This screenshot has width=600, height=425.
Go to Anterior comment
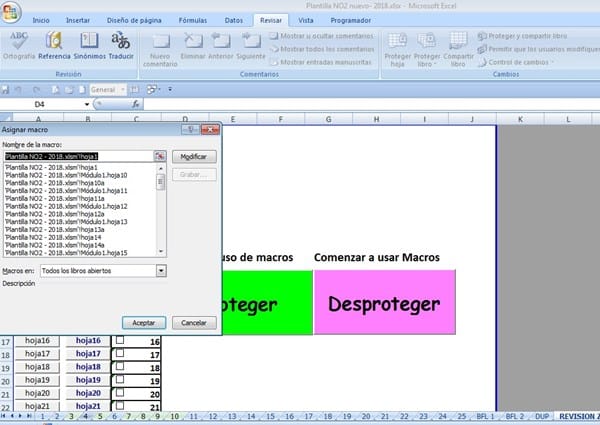pos(221,46)
